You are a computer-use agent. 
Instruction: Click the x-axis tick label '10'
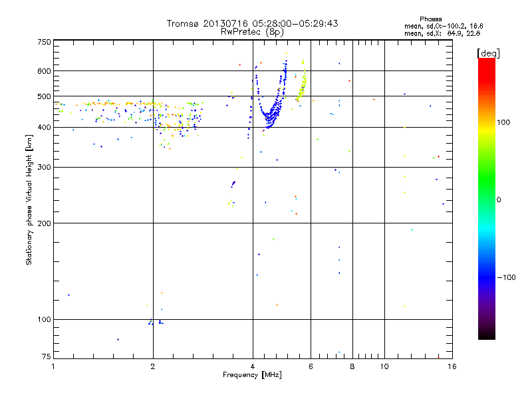[x=384, y=366]
